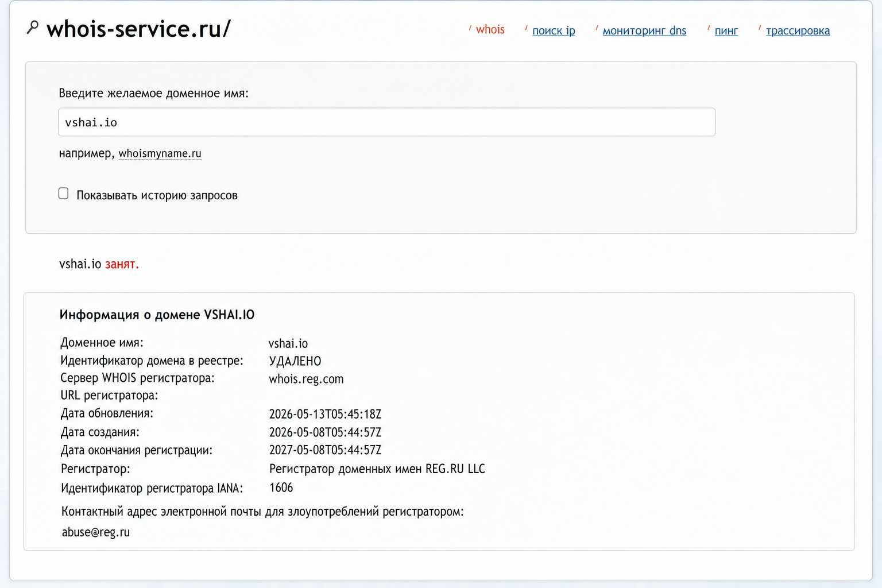Click the heading Информация о домене VSHAI.IO
The image size is (882, 588).
(x=157, y=315)
